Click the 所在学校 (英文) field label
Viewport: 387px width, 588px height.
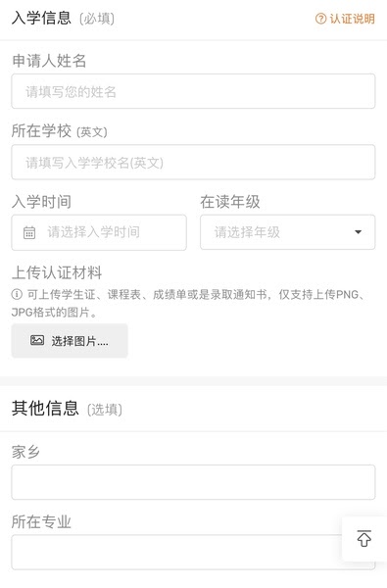(59, 131)
